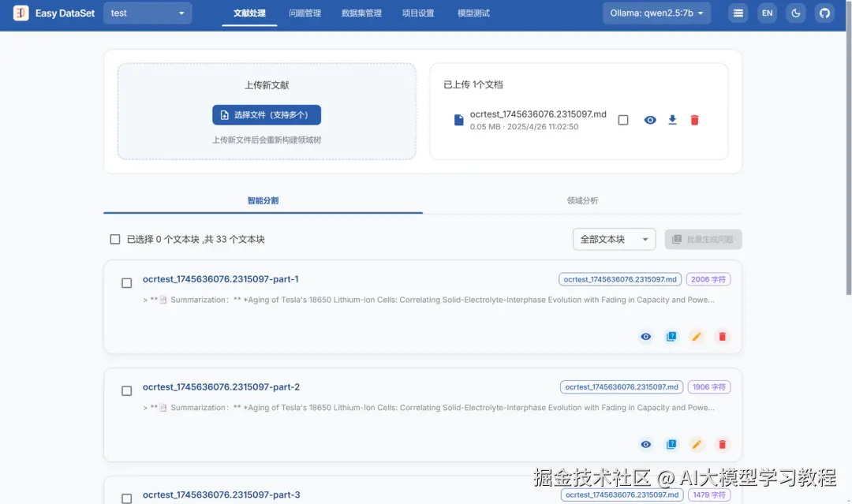Viewport: 852px width, 504px height.
Task: Download the uploaded ocrtest md file
Action: (x=672, y=120)
